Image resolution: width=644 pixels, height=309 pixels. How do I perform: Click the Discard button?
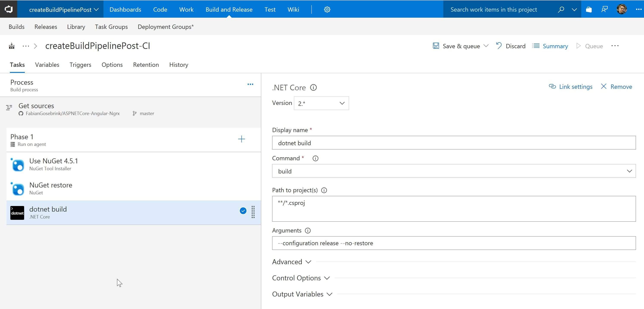[x=511, y=46]
